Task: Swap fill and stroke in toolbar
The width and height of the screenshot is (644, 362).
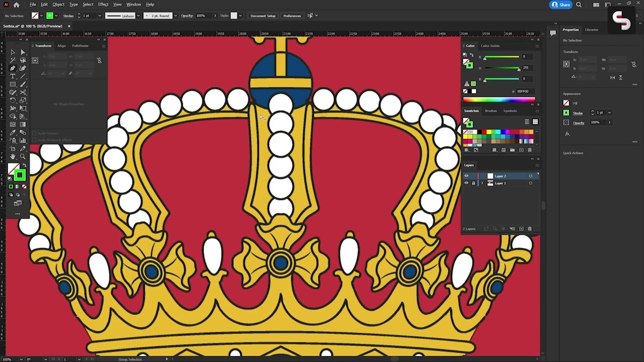Action: tap(24, 165)
